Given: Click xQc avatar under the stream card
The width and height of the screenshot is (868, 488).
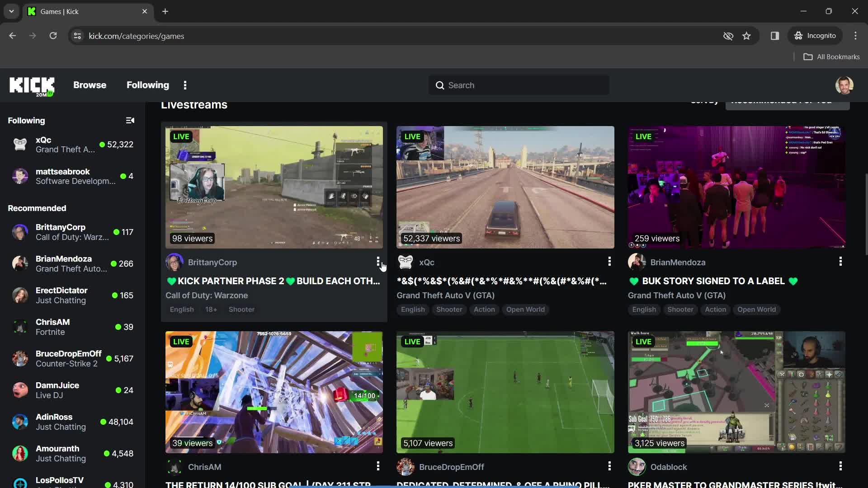Looking at the screenshot, I should (x=406, y=263).
